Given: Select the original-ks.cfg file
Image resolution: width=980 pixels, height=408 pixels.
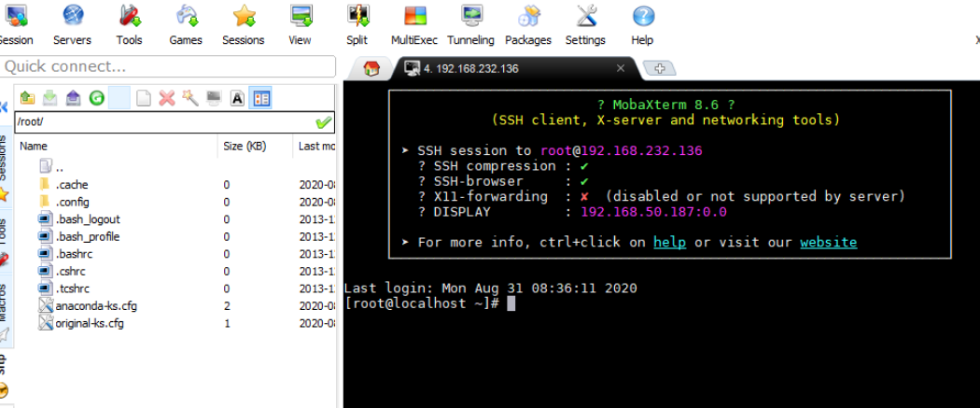Looking at the screenshot, I should point(81,324).
